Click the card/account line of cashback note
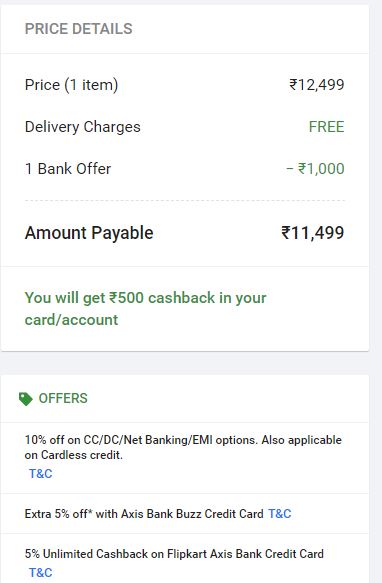The image size is (382, 583). [71, 320]
